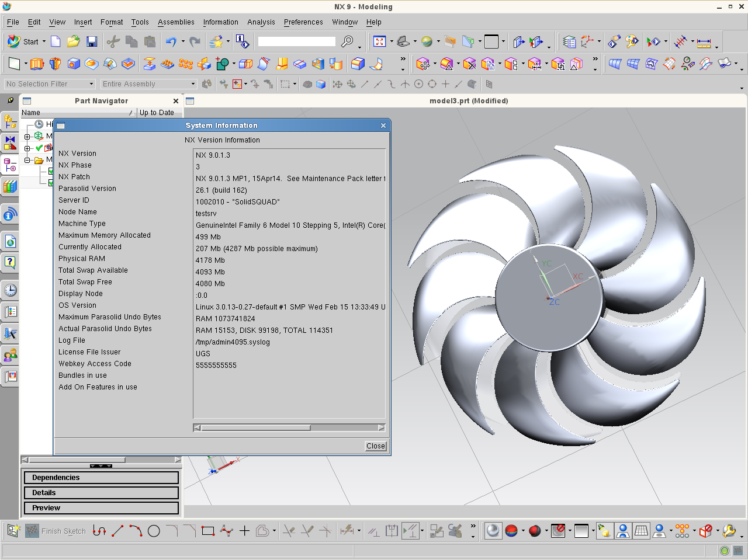Open the Preferences menu
The height and width of the screenshot is (560, 748).
coord(303,22)
